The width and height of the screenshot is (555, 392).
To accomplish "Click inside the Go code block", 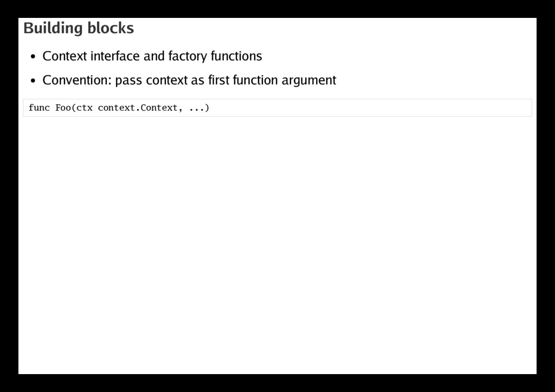I will (x=277, y=108).
